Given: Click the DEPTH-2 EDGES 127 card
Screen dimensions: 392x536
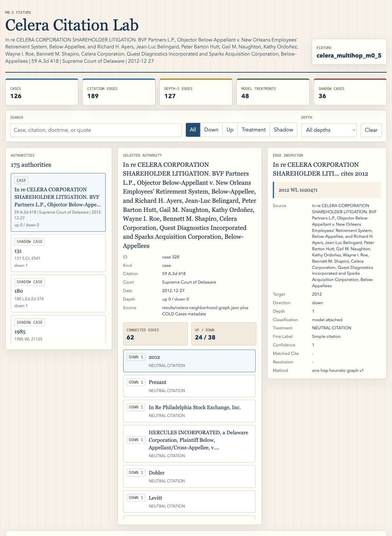Looking at the screenshot, I should pos(196,92).
